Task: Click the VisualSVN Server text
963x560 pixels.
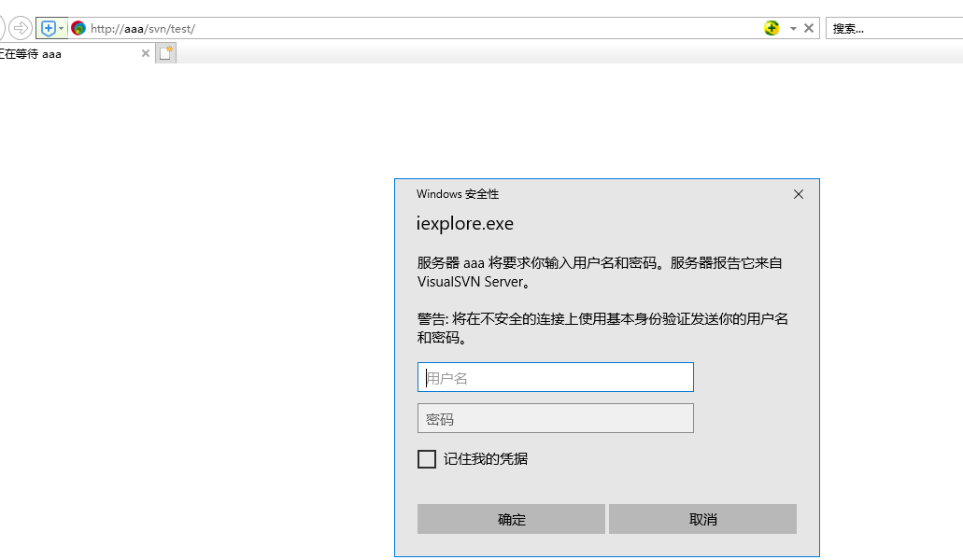Action: point(471,282)
